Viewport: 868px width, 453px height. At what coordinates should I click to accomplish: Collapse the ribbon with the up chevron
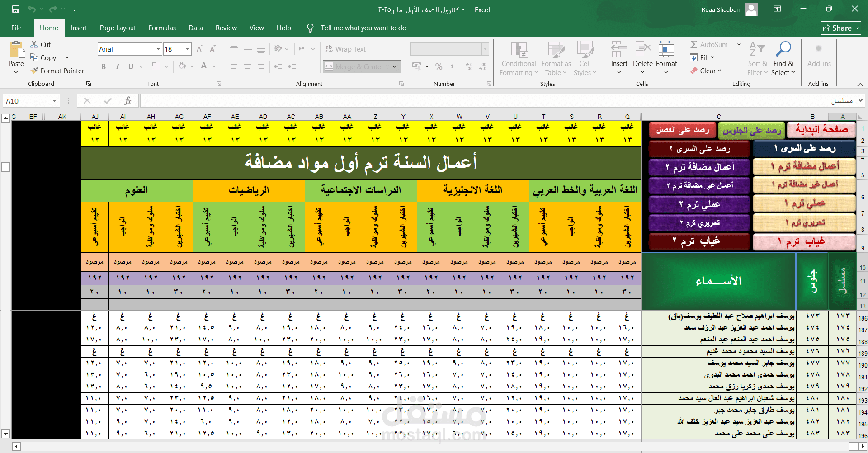pos(860,85)
